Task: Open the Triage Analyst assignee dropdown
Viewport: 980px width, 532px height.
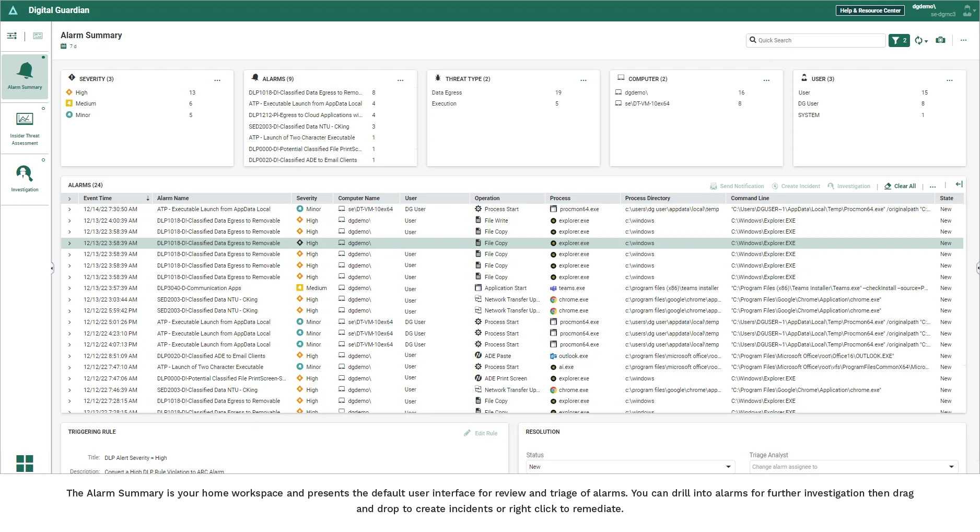Action: click(853, 467)
